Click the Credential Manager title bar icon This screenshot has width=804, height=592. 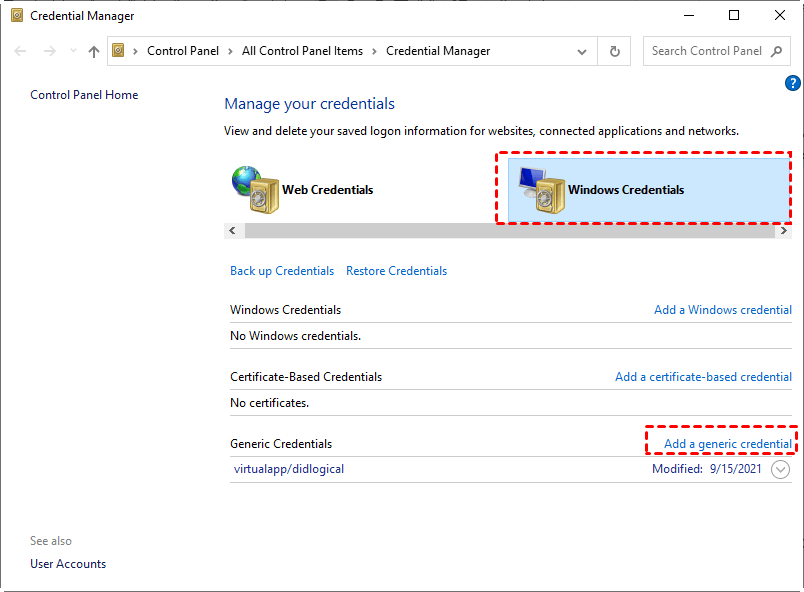(x=16, y=16)
